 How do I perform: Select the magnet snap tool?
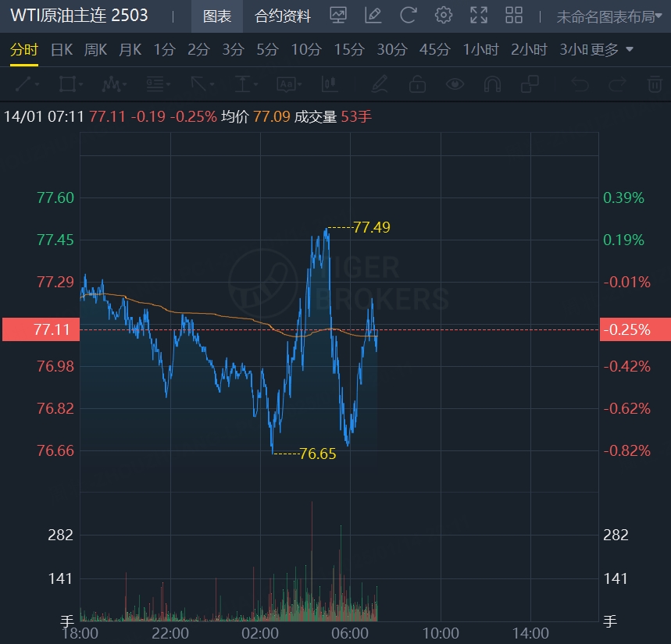point(492,84)
